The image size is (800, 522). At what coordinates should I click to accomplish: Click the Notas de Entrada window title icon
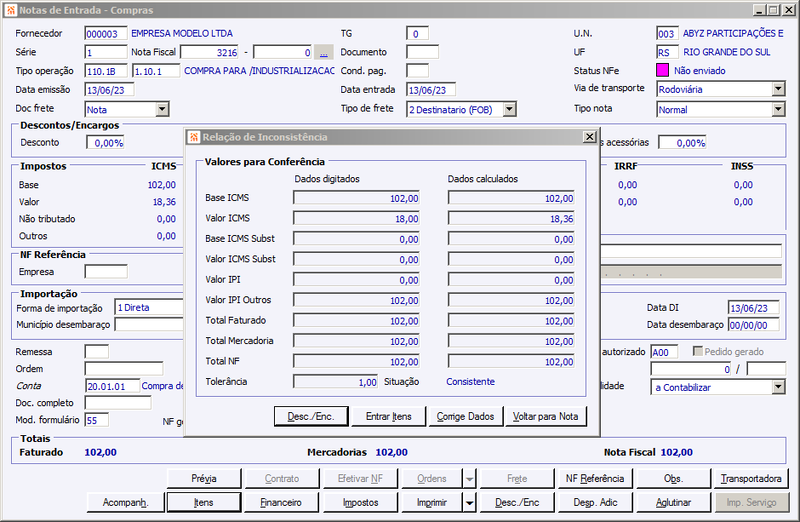[x=11, y=10]
